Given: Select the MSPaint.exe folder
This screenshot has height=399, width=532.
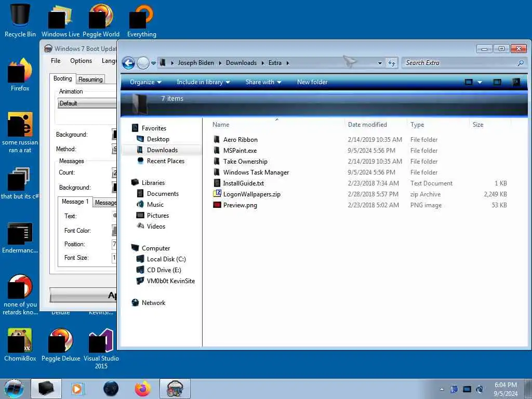Looking at the screenshot, I should click(x=240, y=150).
